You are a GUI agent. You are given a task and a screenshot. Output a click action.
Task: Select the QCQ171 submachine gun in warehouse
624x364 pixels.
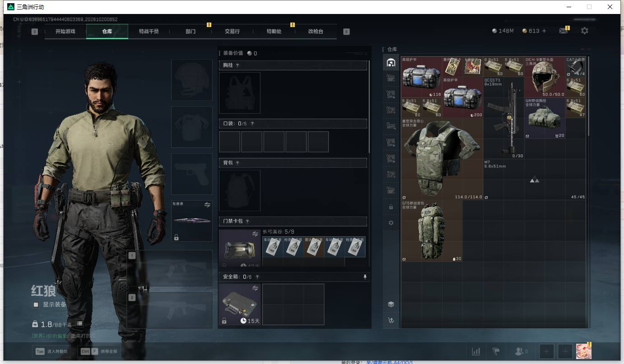(504, 118)
